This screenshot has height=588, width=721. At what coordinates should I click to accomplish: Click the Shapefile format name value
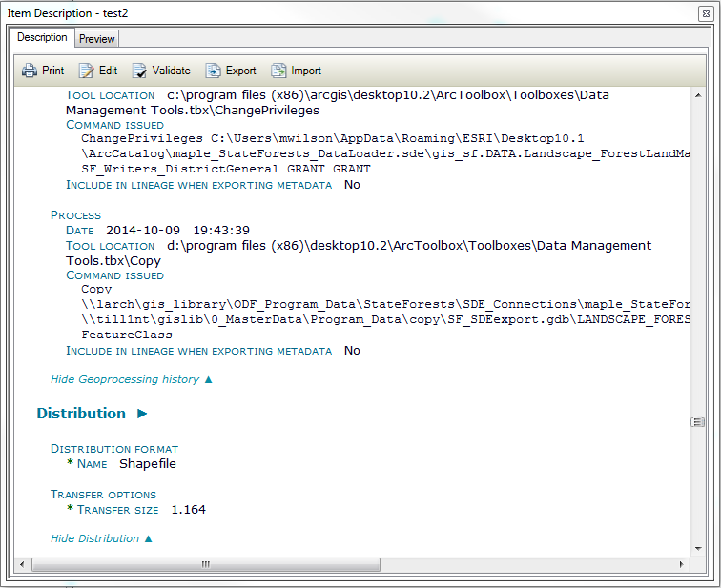[148, 463]
